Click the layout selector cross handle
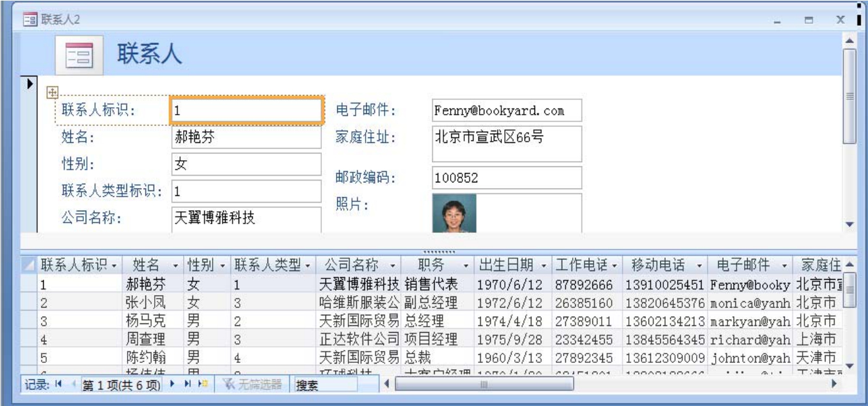 click(52, 92)
